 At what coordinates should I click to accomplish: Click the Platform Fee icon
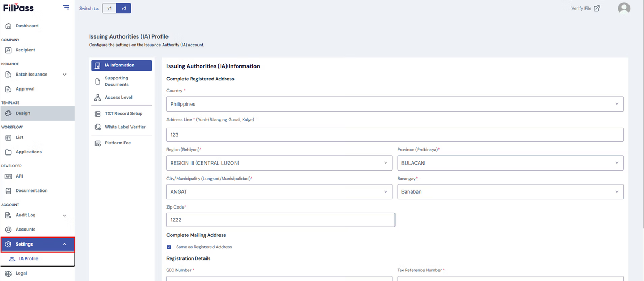[98, 143]
